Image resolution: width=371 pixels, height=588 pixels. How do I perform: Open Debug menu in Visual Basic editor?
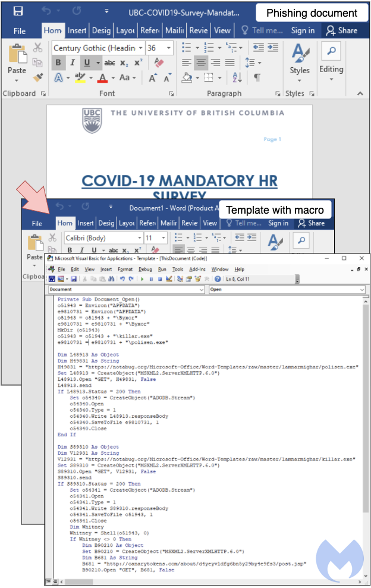click(145, 269)
